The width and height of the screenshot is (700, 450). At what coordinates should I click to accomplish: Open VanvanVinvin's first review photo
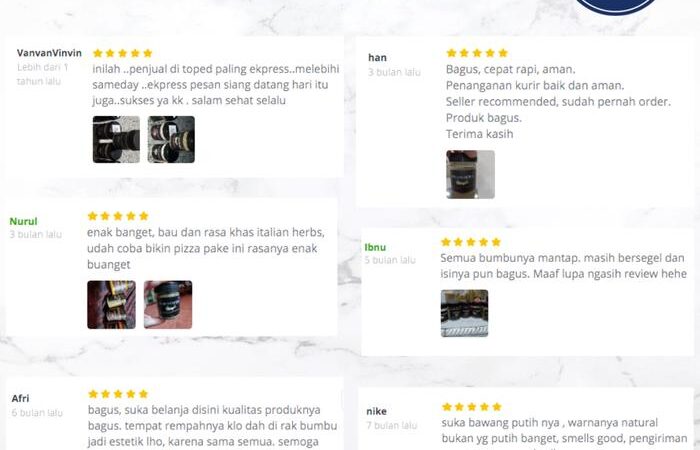pyautogui.click(x=116, y=139)
